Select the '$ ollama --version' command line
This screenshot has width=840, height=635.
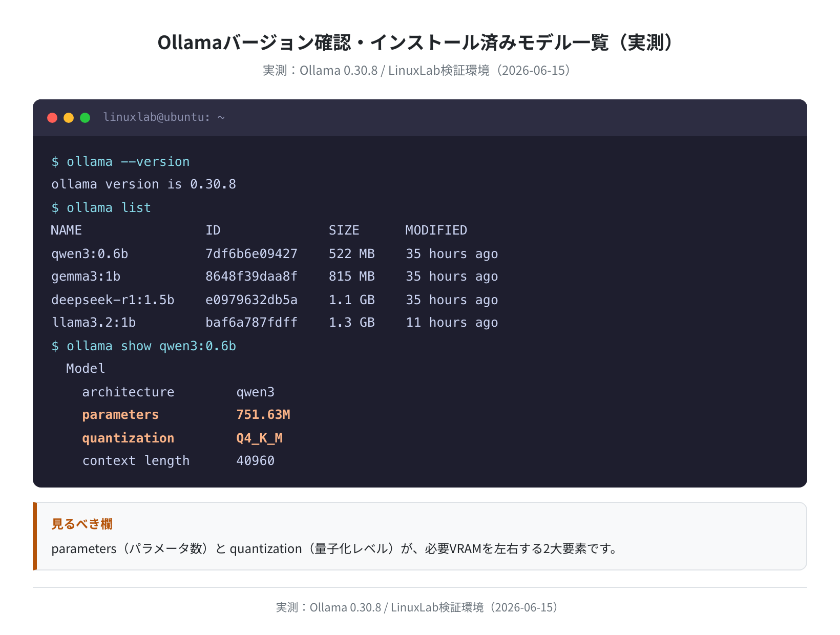point(120,162)
